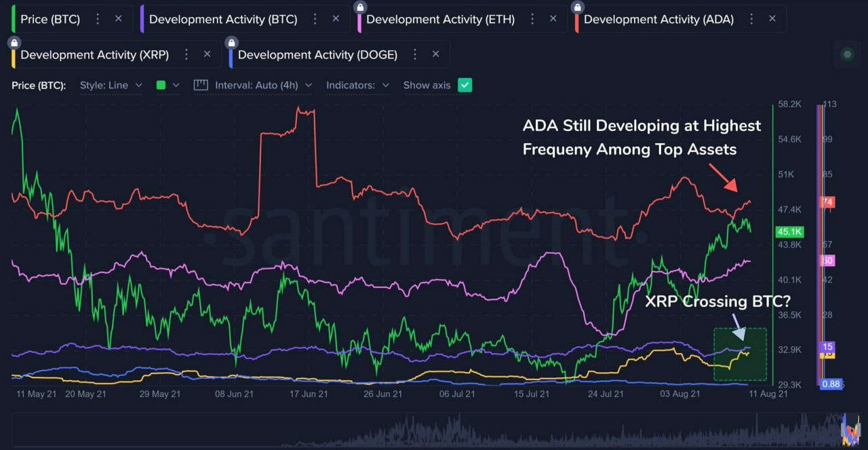Remove Development Activity (XRP) metric
This screenshot has width=868, height=450.
coord(207,54)
